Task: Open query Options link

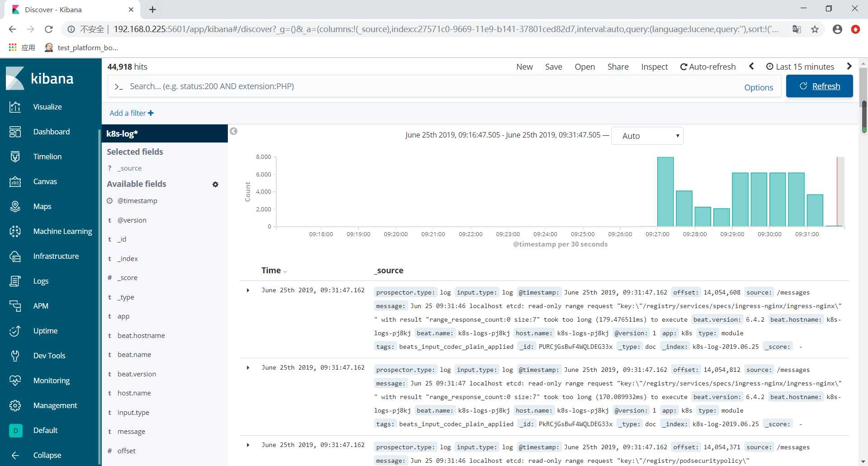Action: [759, 87]
